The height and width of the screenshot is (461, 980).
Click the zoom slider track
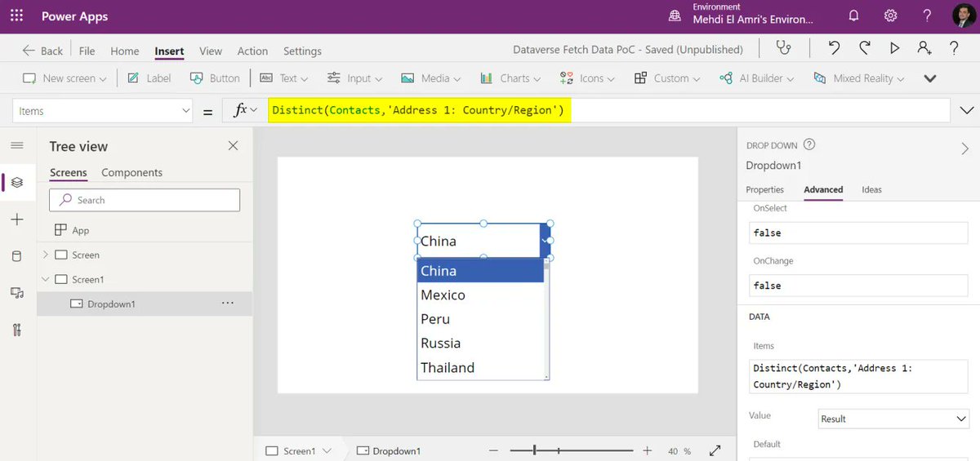[572, 450]
